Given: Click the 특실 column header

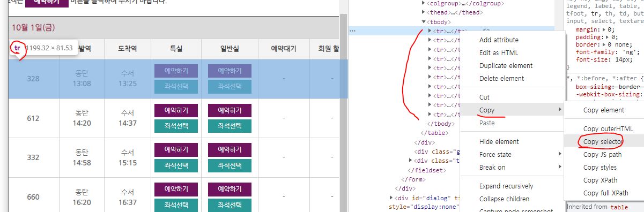Looking at the screenshot, I should tap(176, 49).
